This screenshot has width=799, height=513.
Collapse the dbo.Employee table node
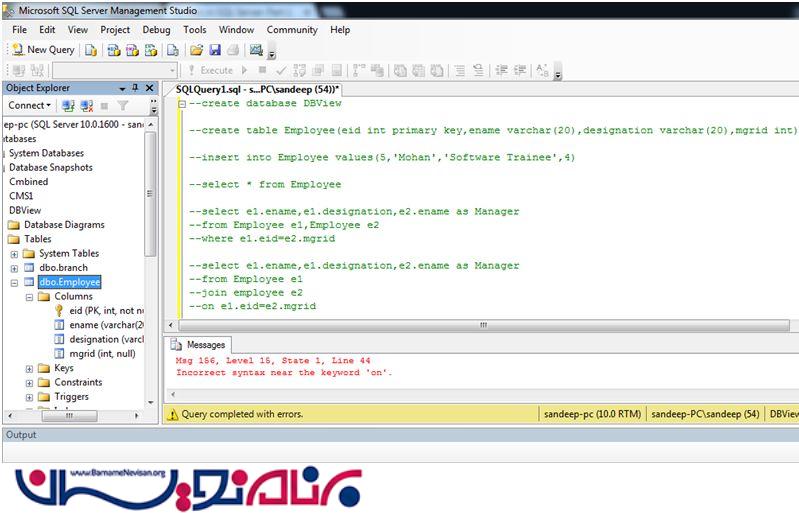14,283
